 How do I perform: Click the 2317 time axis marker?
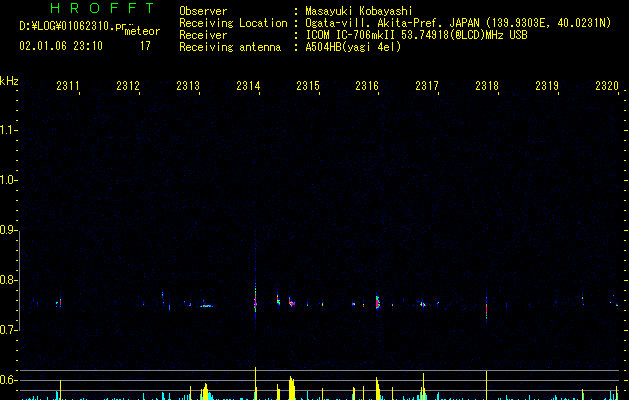427,86
